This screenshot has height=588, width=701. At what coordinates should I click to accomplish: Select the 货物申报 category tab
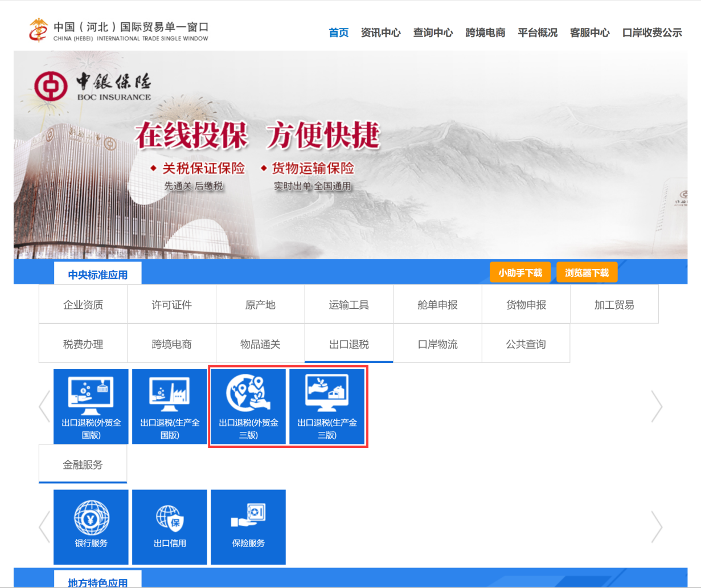click(526, 305)
